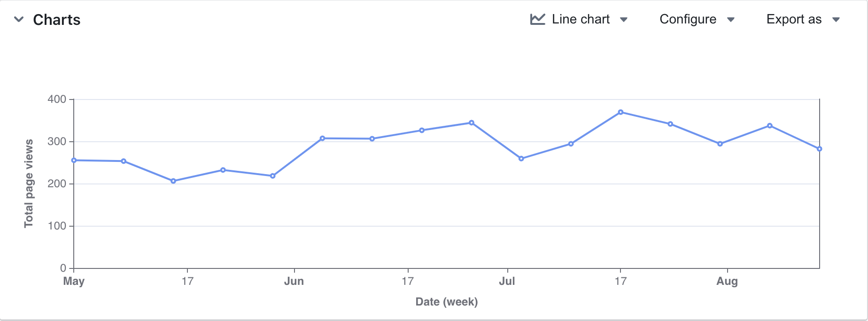
Task: Click the data point peaking before July
Action: 472,123
